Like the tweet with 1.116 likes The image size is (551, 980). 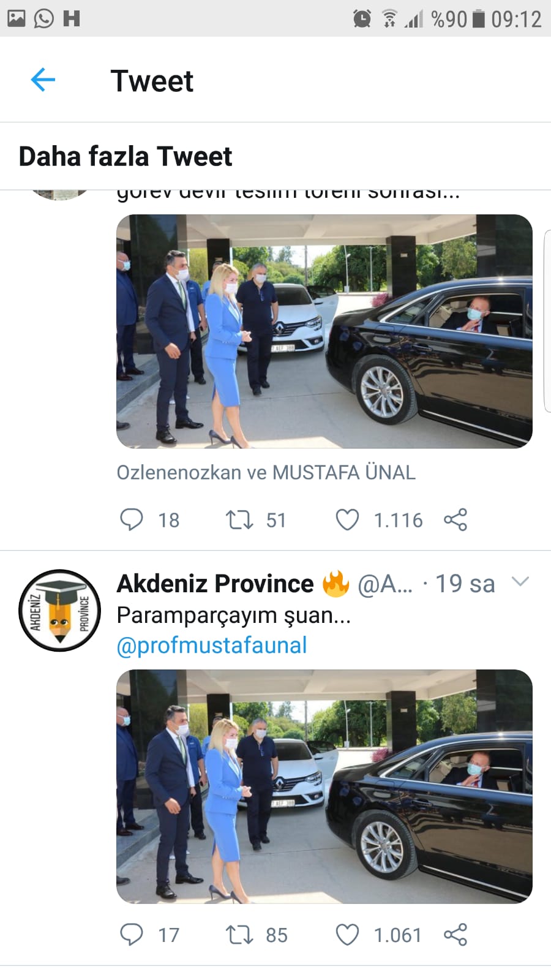(347, 520)
